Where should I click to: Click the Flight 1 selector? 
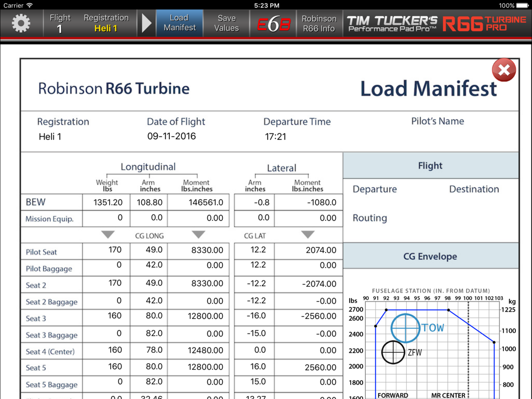click(x=60, y=23)
